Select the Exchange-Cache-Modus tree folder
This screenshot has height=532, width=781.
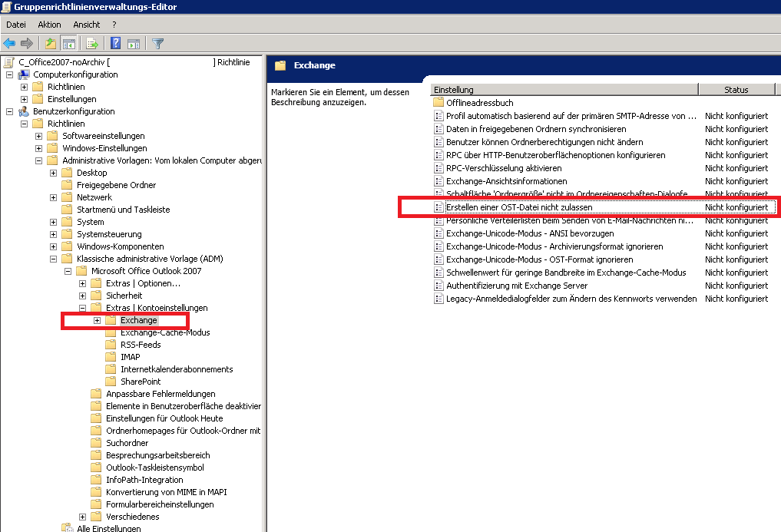coord(164,332)
